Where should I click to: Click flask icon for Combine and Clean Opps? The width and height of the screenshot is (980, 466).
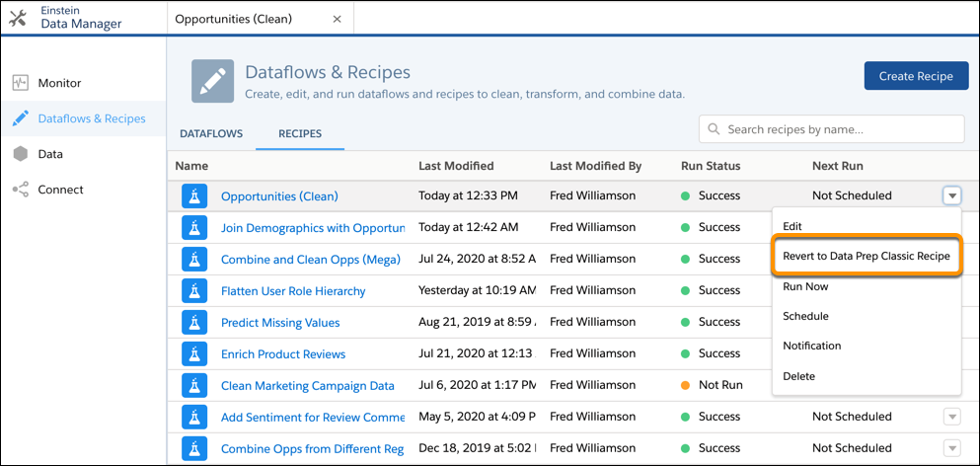[194, 260]
